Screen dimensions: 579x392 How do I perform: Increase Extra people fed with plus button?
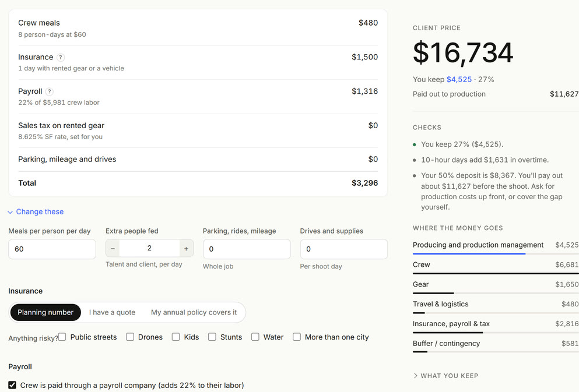[x=187, y=249]
